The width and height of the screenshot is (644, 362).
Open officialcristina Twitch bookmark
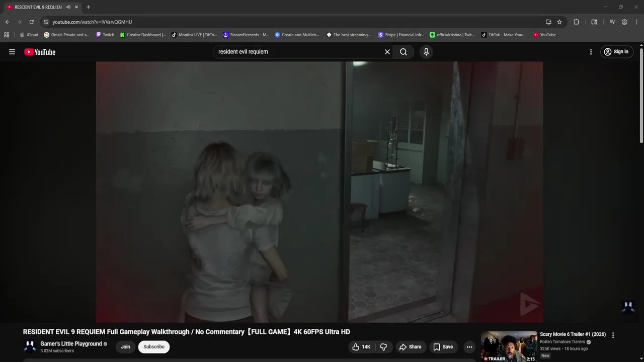tap(452, 35)
